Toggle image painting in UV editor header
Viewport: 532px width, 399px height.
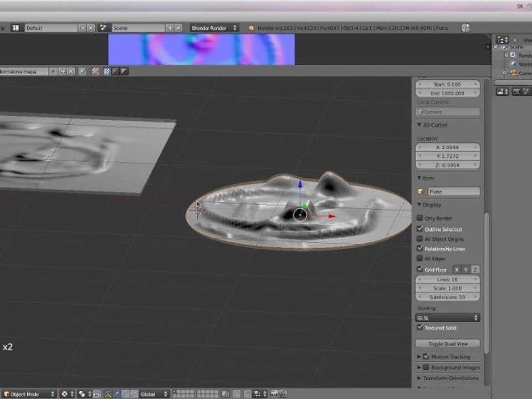(x=96, y=71)
